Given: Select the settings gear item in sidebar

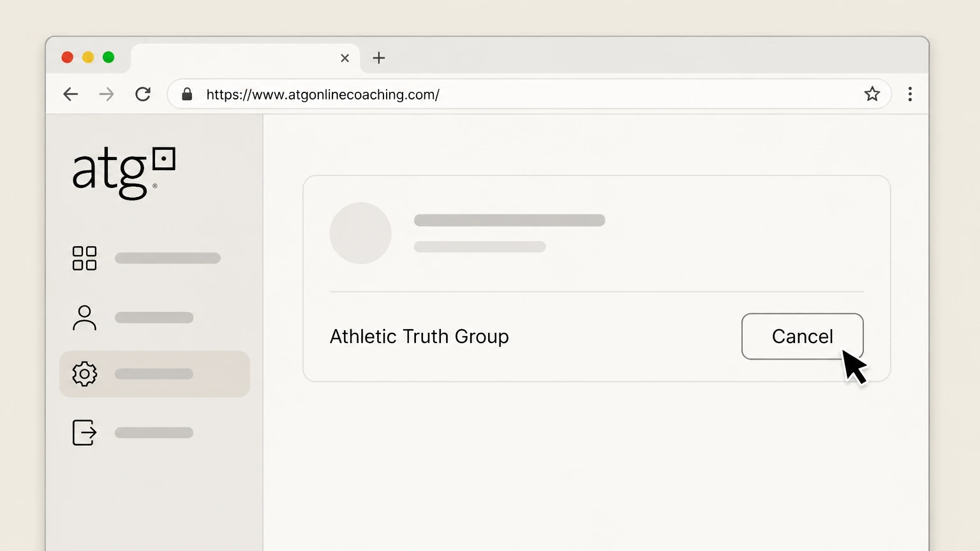Looking at the screenshot, I should (x=154, y=374).
